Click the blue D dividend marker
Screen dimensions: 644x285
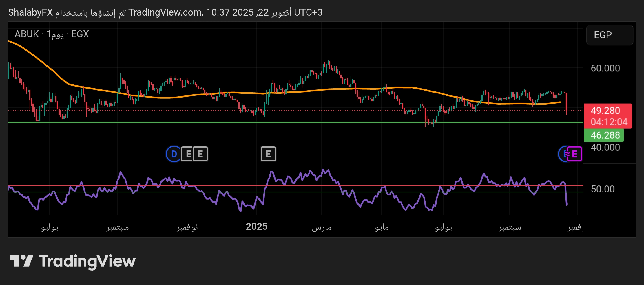tap(174, 154)
